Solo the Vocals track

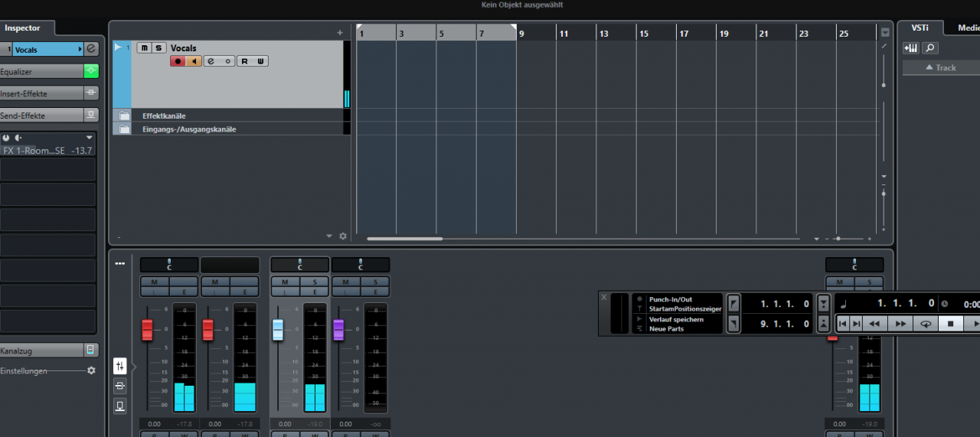point(158,47)
